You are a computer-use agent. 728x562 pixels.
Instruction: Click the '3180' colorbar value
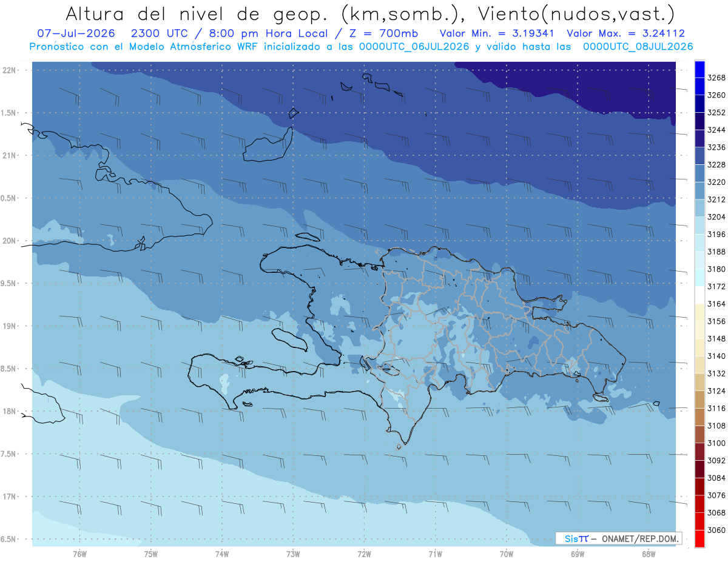point(716,269)
